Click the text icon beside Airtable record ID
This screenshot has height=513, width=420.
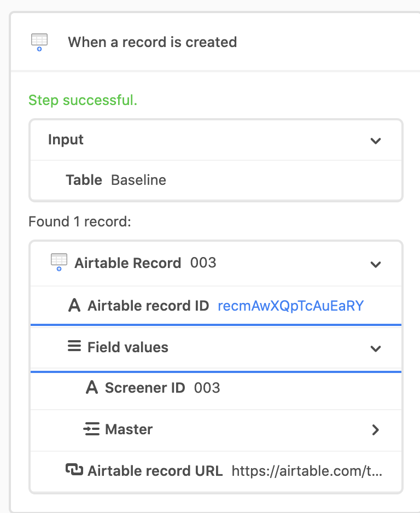click(74, 306)
